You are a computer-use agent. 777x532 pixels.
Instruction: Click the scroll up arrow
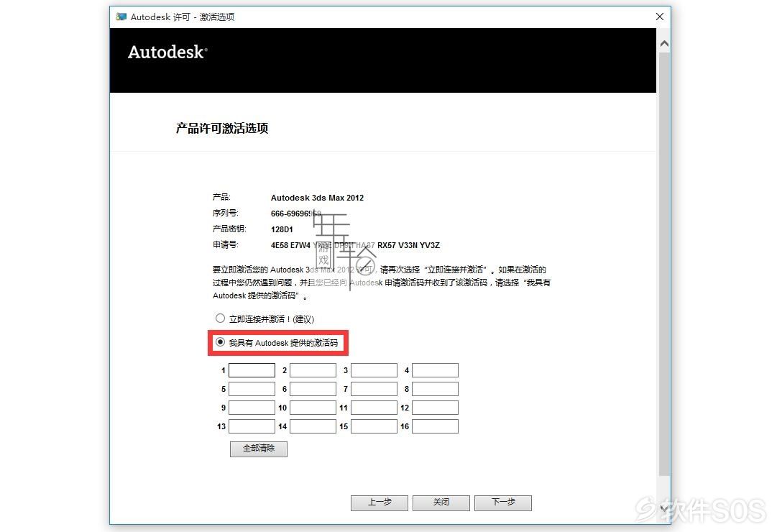click(x=665, y=44)
